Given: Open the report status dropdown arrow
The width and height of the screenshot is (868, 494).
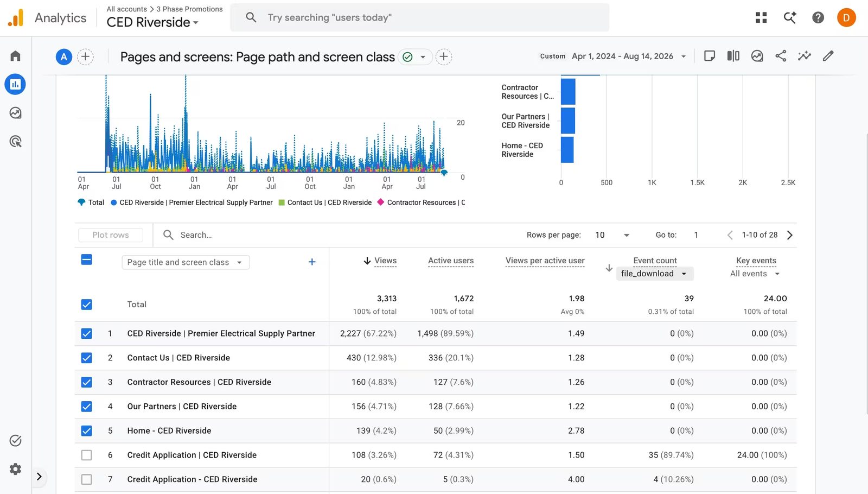Looking at the screenshot, I should [423, 56].
